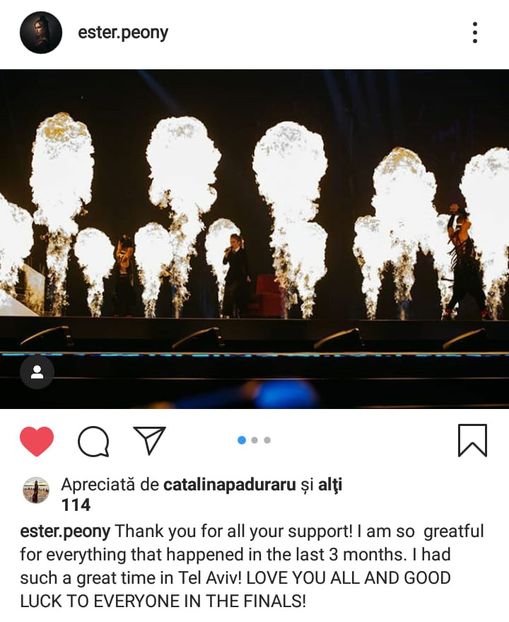Tap the dancer at right of photo
The width and height of the screenshot is (509, 622).
pos(464,260)
